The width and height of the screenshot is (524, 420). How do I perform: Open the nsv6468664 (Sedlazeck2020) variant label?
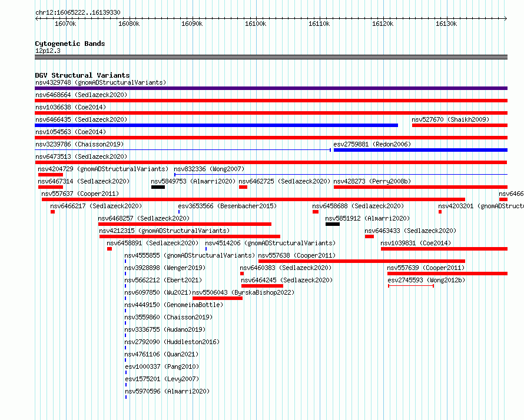pos(81,95)
